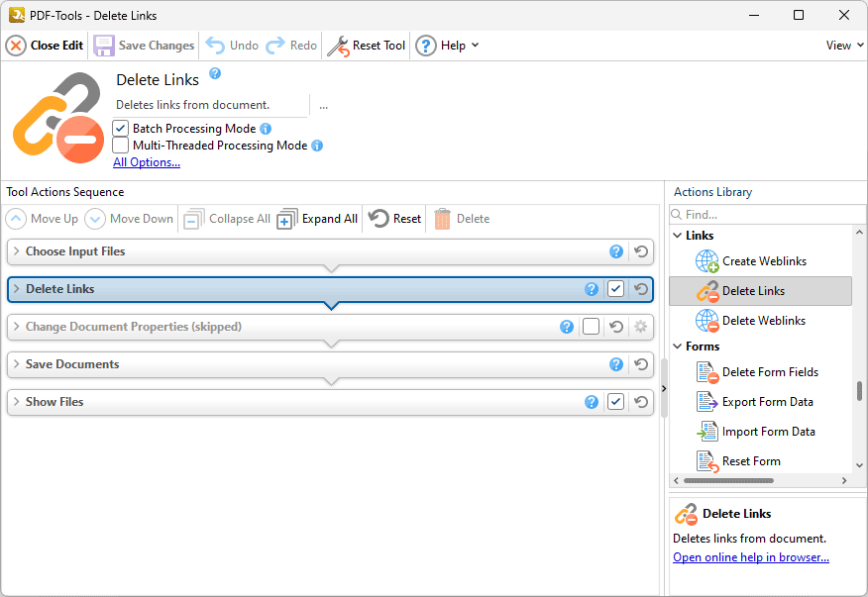Click Save Changes in the toolbar

tap(144, 46)
